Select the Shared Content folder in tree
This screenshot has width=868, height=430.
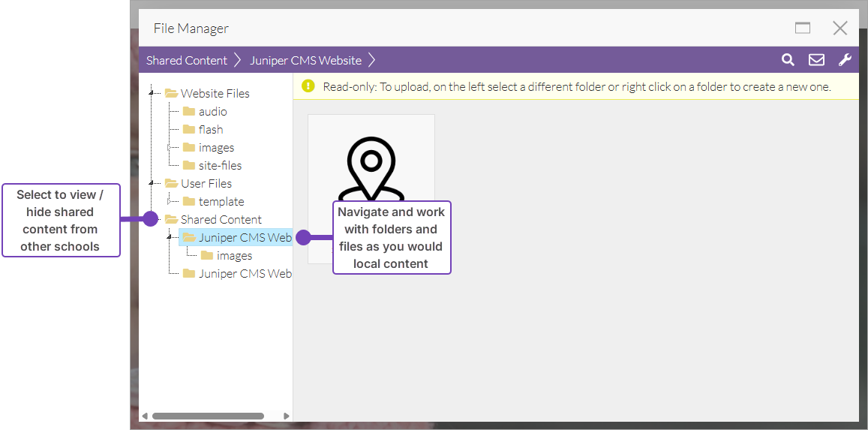coord(221,219)
